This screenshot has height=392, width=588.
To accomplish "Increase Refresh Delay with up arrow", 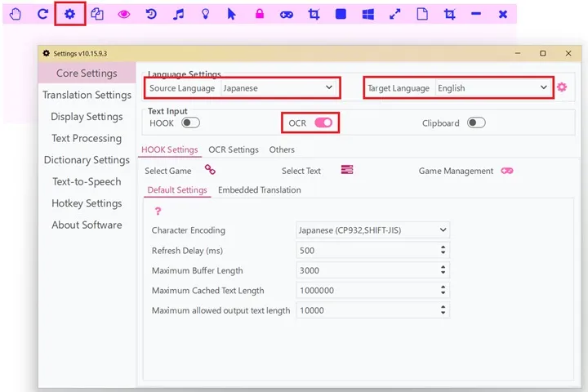I will click(443, 247).
